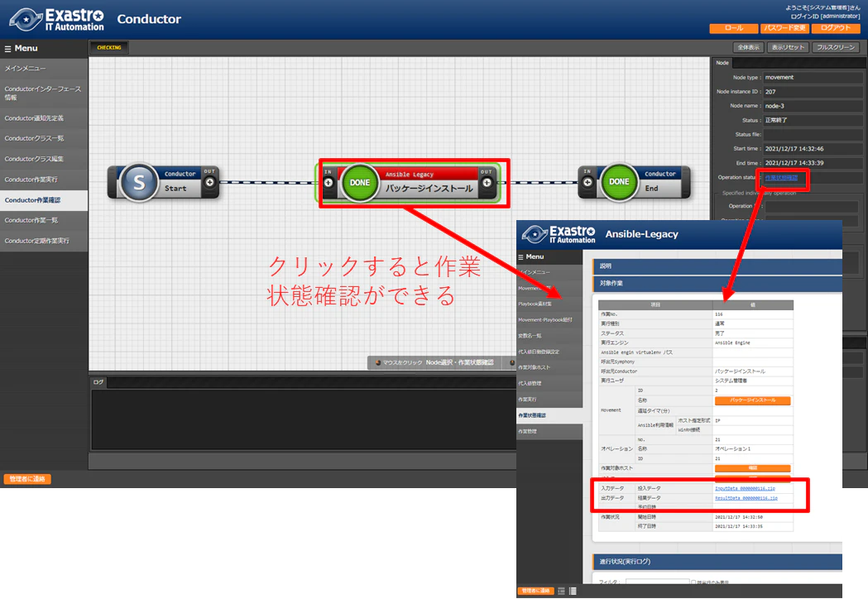This screenshot has height=599, width=868.
Task: Open Conductor定期作業実行 menu item
Action: [x=44, y=241]
